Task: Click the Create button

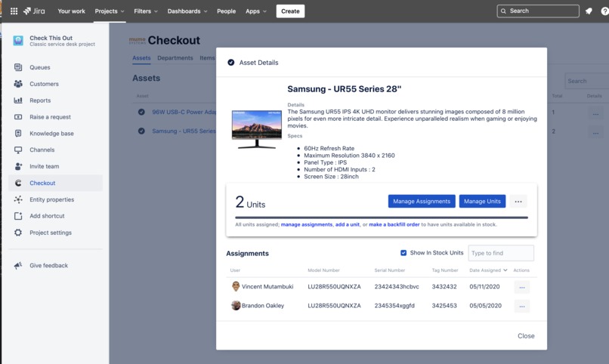Action: pyautogui.click(x=290, y=11)
